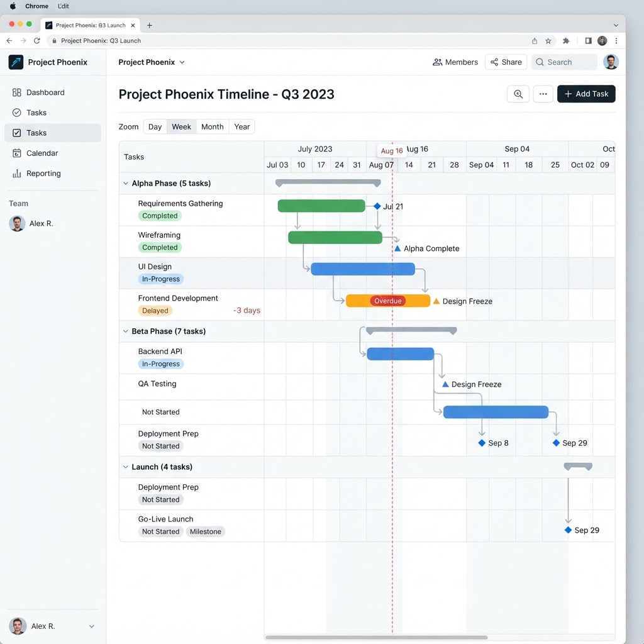Click the Jul 21 diamond milestone
This screenshot has width=644, height=644.
(377, 206)
